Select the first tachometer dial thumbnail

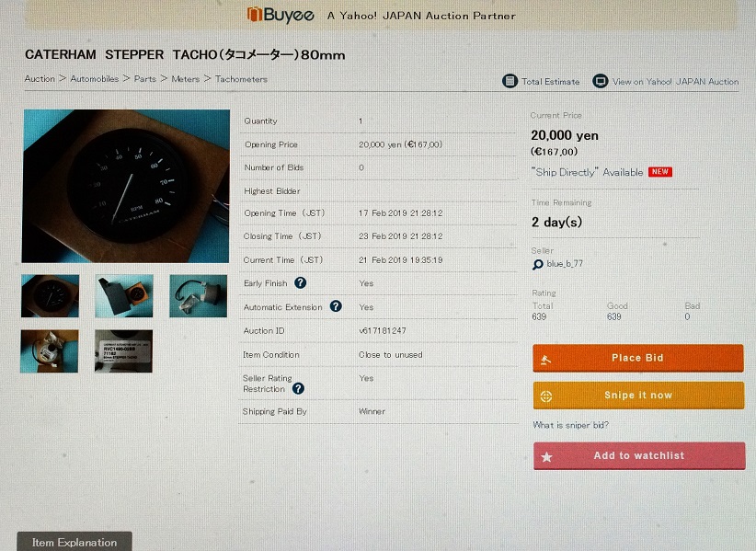coord(51,295)
